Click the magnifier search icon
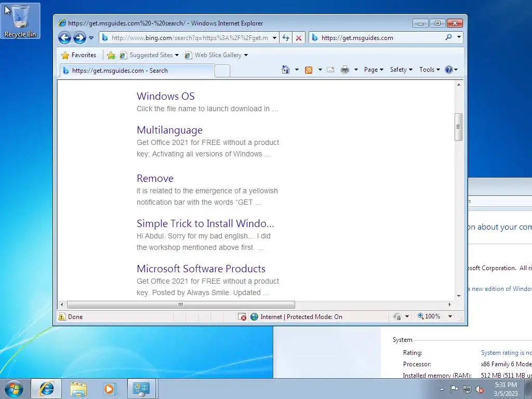 coord(448,37)
